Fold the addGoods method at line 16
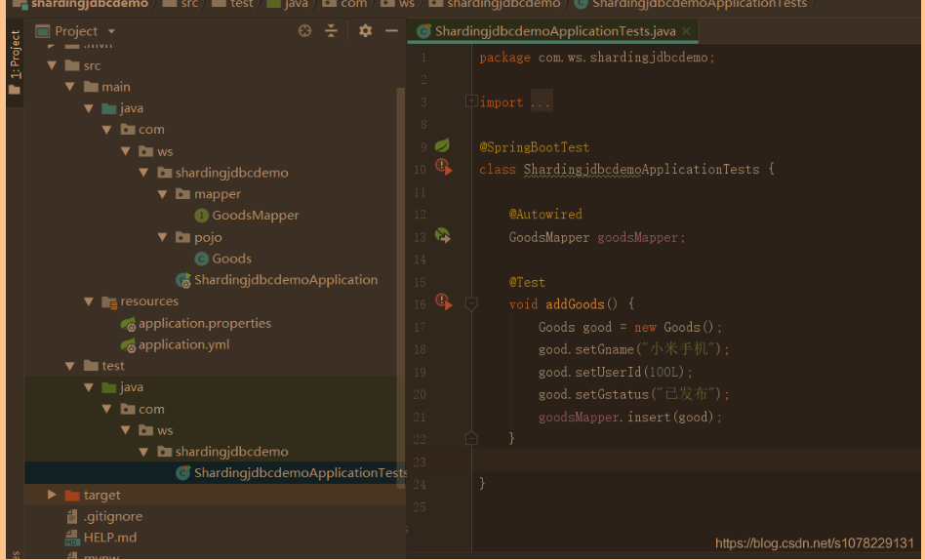The image size is (925, 560). (x=470, y=303)
